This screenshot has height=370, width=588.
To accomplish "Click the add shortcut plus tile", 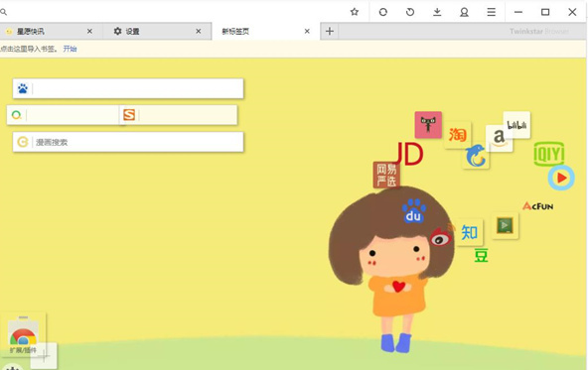I will (x=44, y=356).
